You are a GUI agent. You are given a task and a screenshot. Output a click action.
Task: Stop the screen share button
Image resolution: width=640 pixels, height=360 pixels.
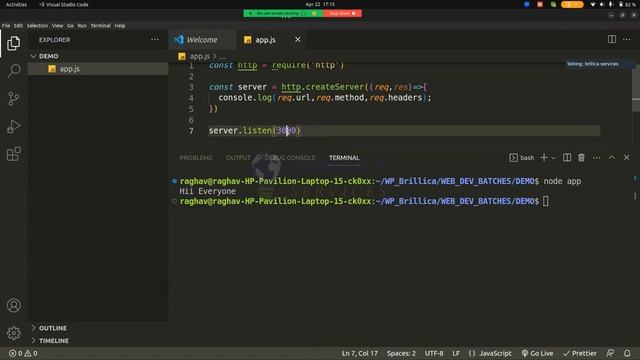342,13
